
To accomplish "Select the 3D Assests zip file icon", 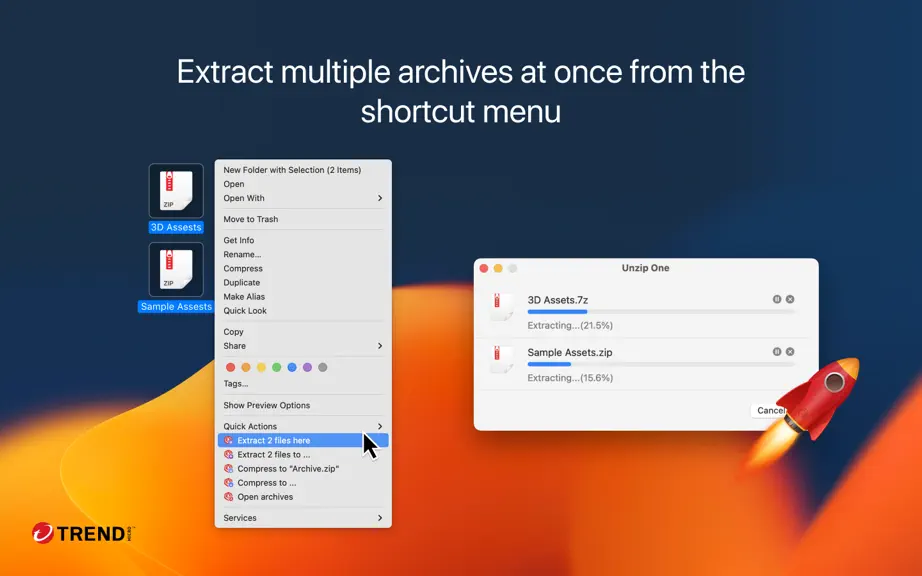I will [x=176, y=190].
